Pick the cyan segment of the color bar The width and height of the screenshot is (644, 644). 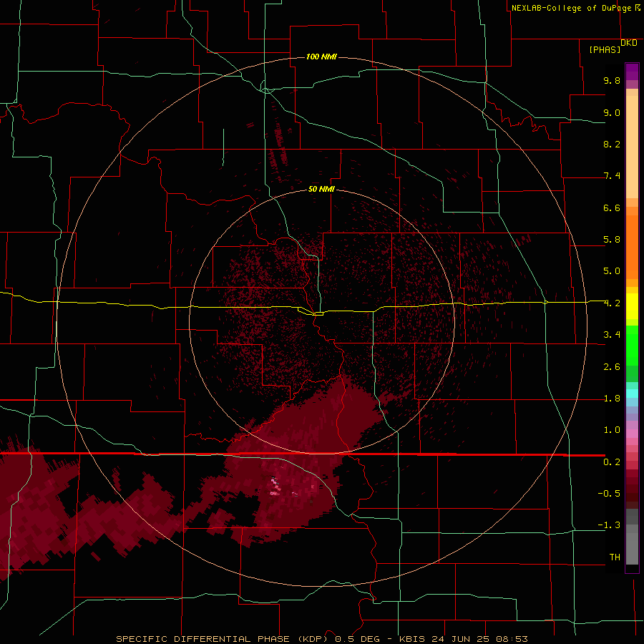coord(632,394)
